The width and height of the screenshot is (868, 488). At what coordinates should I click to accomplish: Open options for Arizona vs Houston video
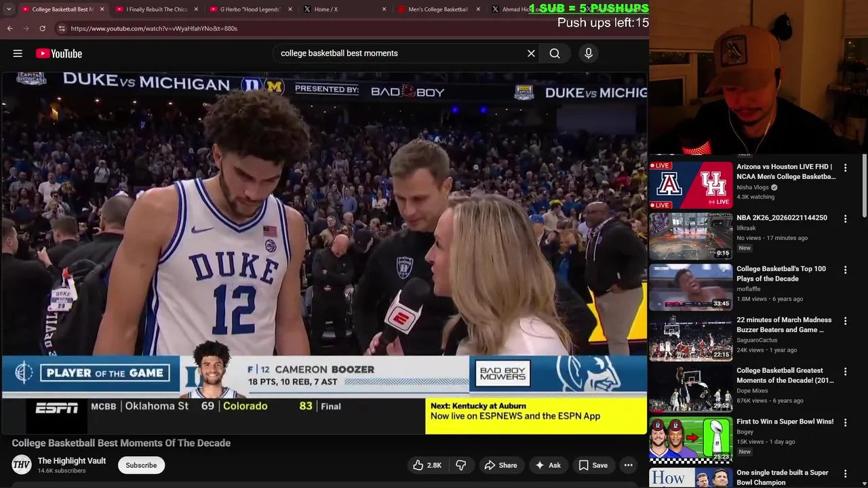[x=845, y=167]
